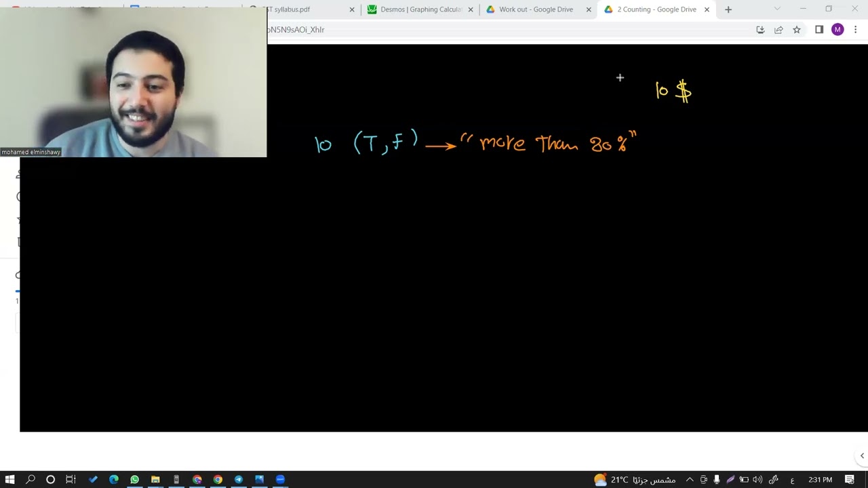The image size is (868, 488).
Task: Open Task View on the taskbar
Action: 71,480
